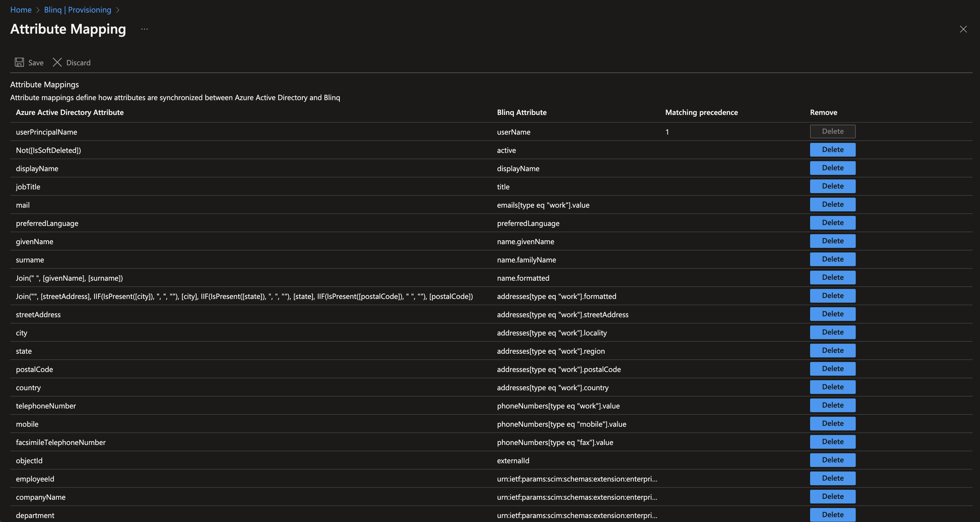Remove the companyName mapping
The height and width of the screenshot is (522, 980).
point(832,497)
